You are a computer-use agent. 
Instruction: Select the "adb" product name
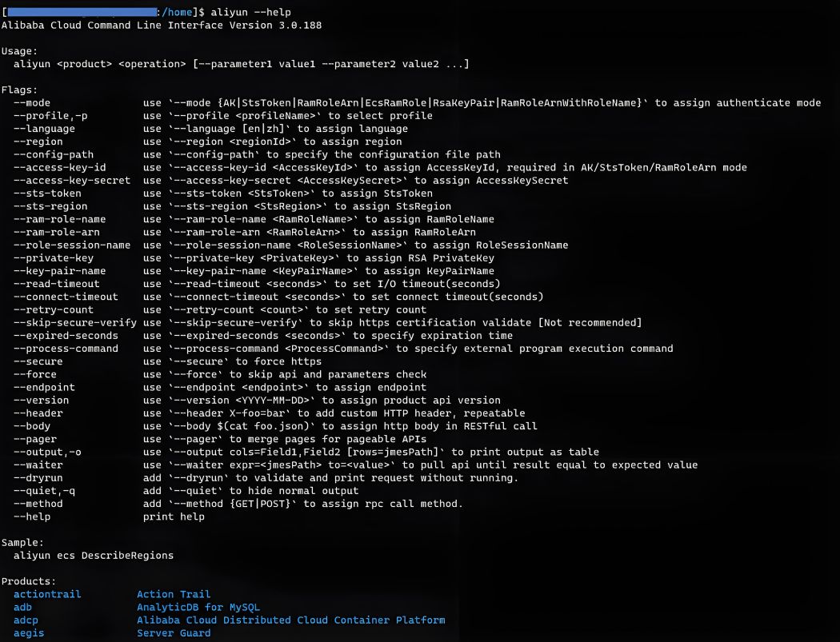pos(22,607)
